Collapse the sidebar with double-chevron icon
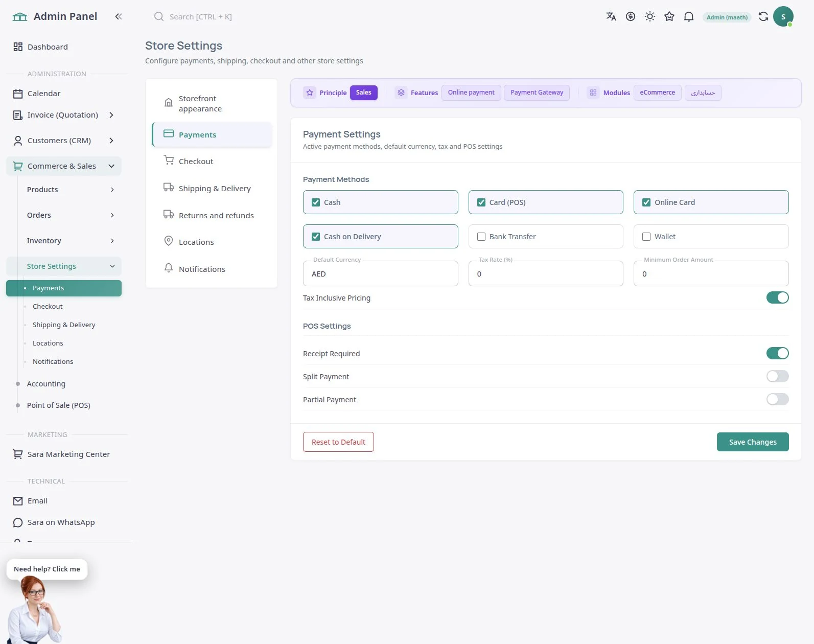The width and height of the screenshot is (814, 644). (x=119, y=16)
